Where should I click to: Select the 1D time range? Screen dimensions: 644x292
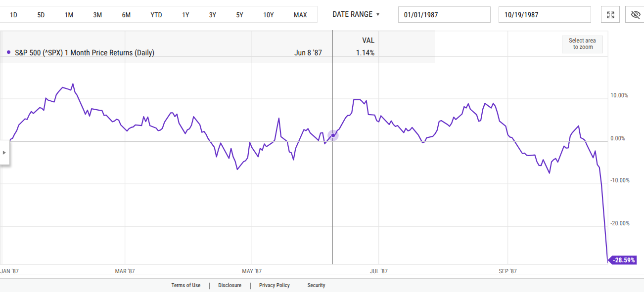click(x=13, y=15)
